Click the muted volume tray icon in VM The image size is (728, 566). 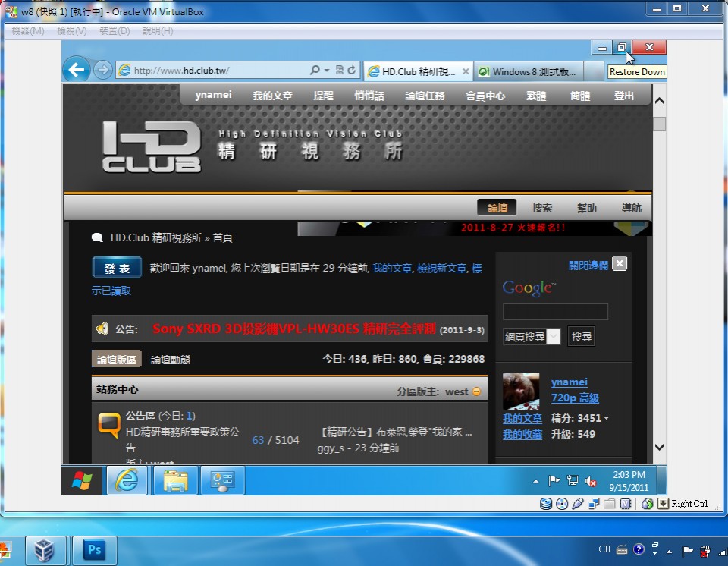pos(591,482)
